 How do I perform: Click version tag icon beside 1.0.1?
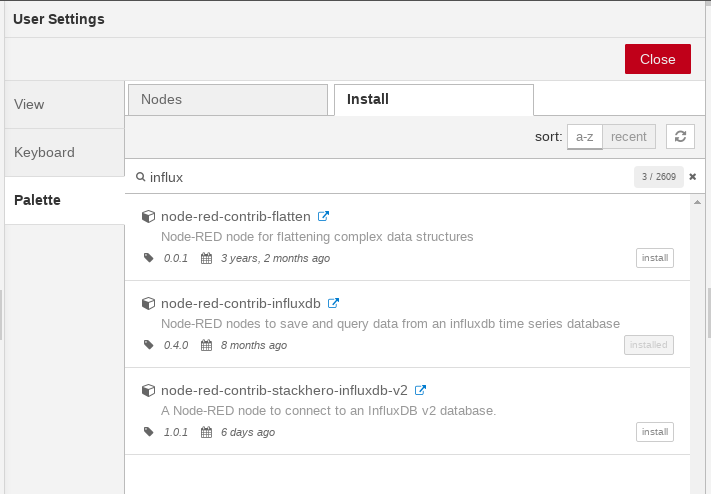pyautogui.click(x=149, y=432)
